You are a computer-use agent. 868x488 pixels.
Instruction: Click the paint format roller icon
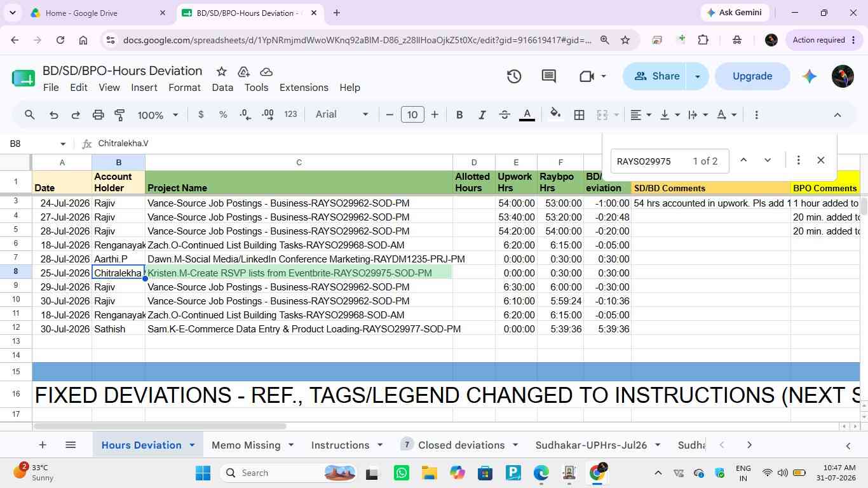[119, 115]
